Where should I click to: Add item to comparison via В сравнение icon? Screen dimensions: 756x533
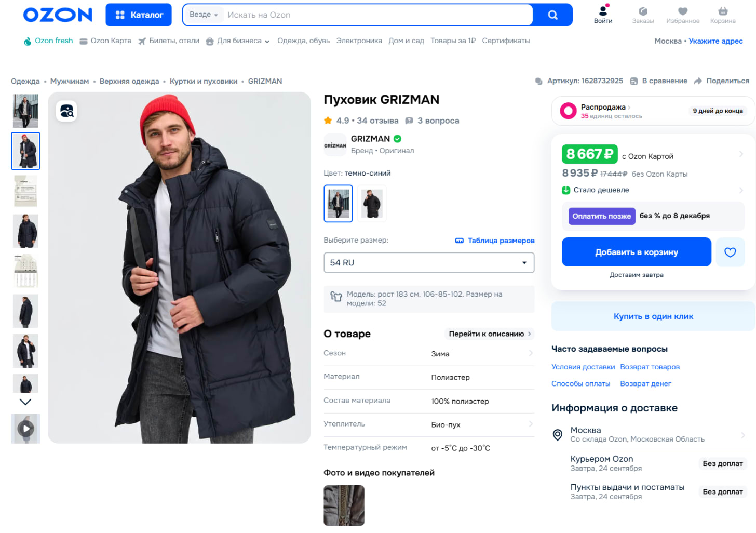pyautogui.click(x=633, y=81)
